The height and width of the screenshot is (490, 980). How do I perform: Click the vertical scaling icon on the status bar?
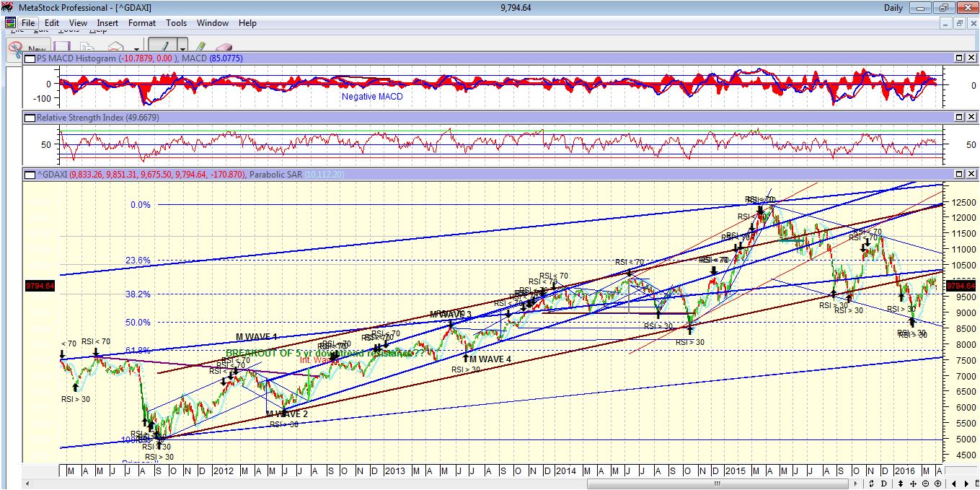[x=901, y=484]
